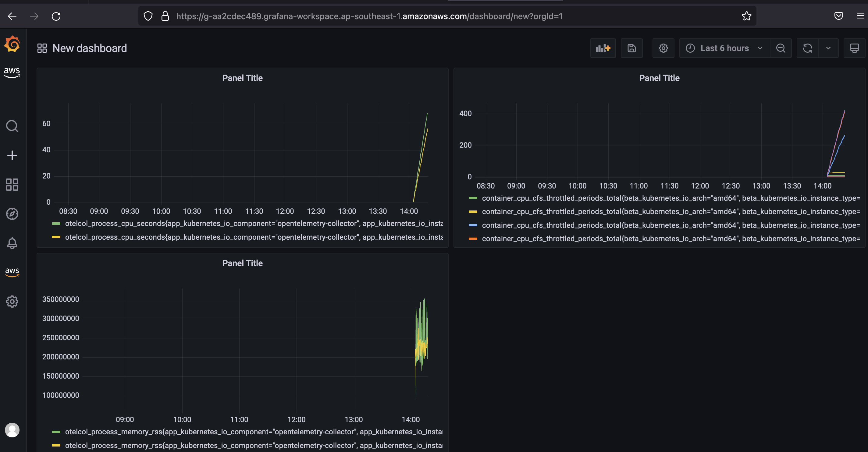The image size is (868, 452).
Task: Click the Add panel icon
Action: 603,48
